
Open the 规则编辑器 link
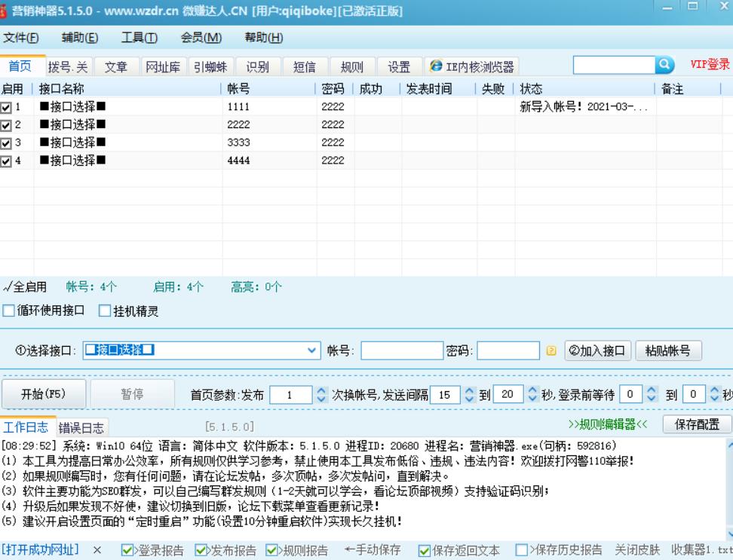tap(608, 424)
